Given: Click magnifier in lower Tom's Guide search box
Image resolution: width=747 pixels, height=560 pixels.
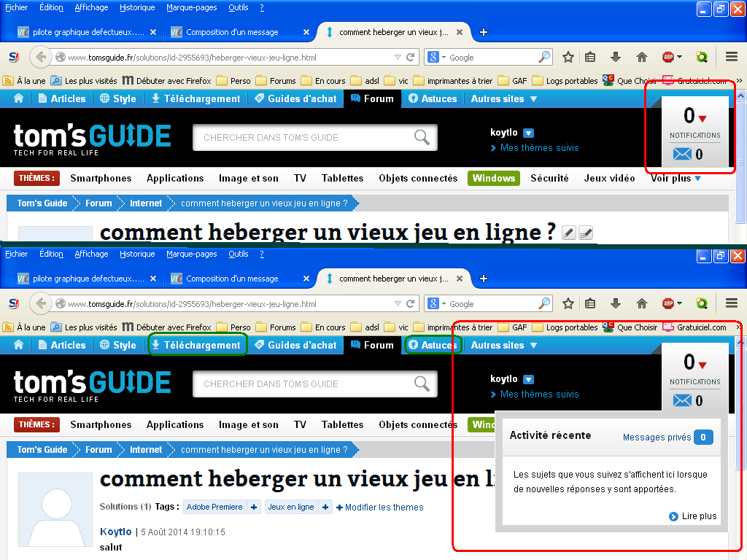Looking at the screenshot, I should (422, 384).
